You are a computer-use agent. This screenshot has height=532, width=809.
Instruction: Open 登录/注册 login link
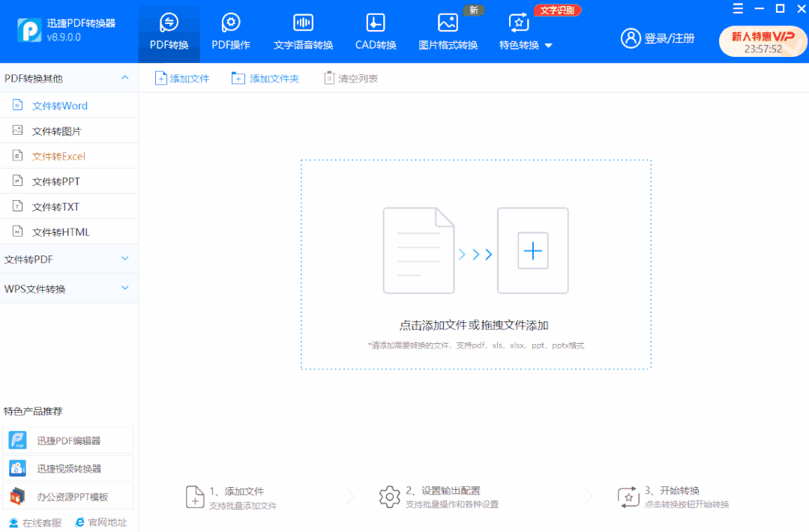(670, 38)
